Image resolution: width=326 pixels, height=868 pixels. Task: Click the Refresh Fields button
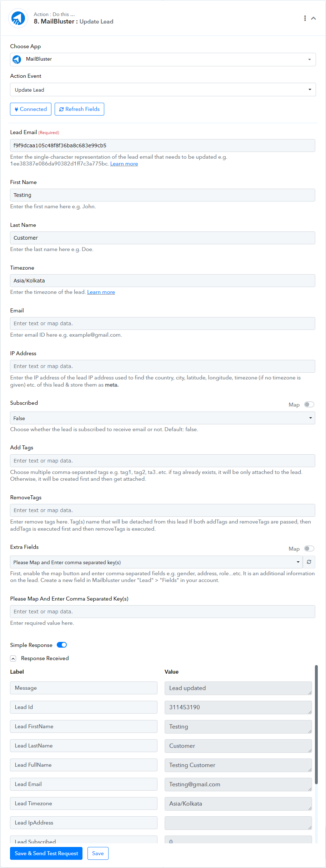79,109
